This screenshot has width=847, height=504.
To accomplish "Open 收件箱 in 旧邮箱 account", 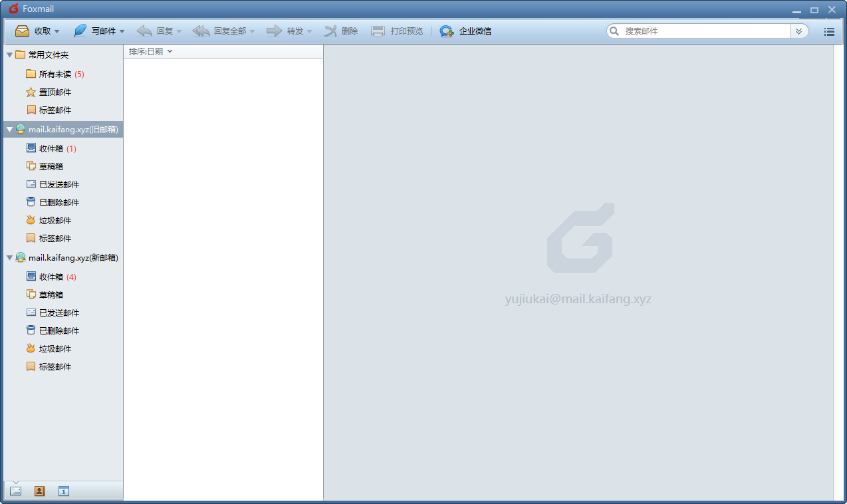I will tap(51, 148).
